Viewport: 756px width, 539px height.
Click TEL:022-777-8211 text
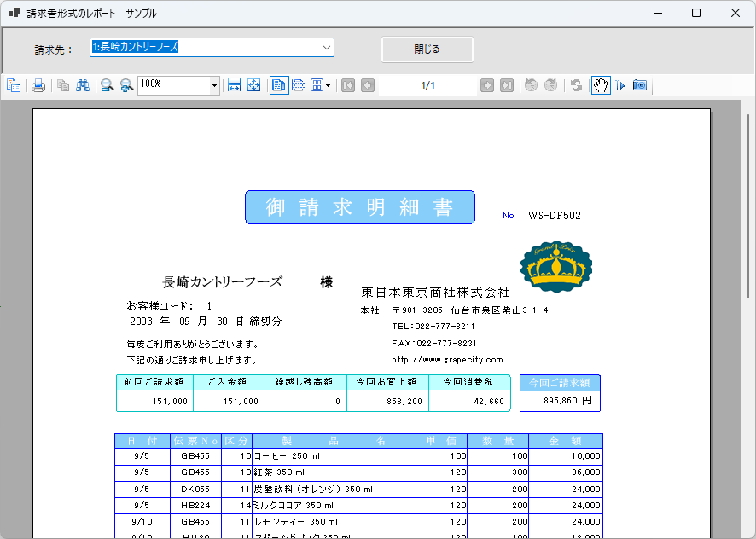[x=433, y=327]
